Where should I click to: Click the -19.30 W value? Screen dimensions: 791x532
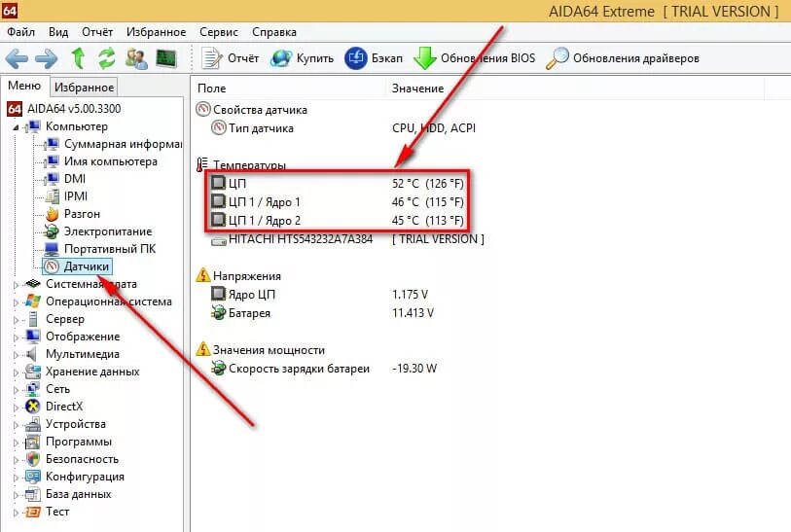coord(414,368)
